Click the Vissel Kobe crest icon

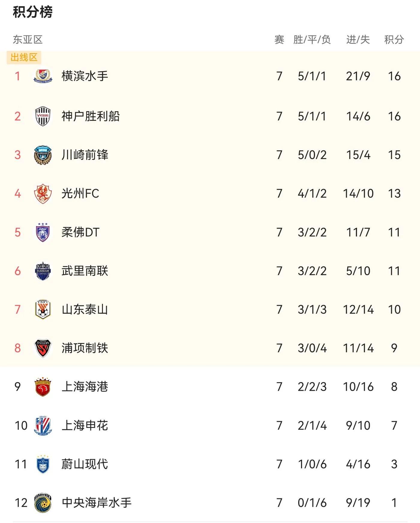click(x=43, y=116)
